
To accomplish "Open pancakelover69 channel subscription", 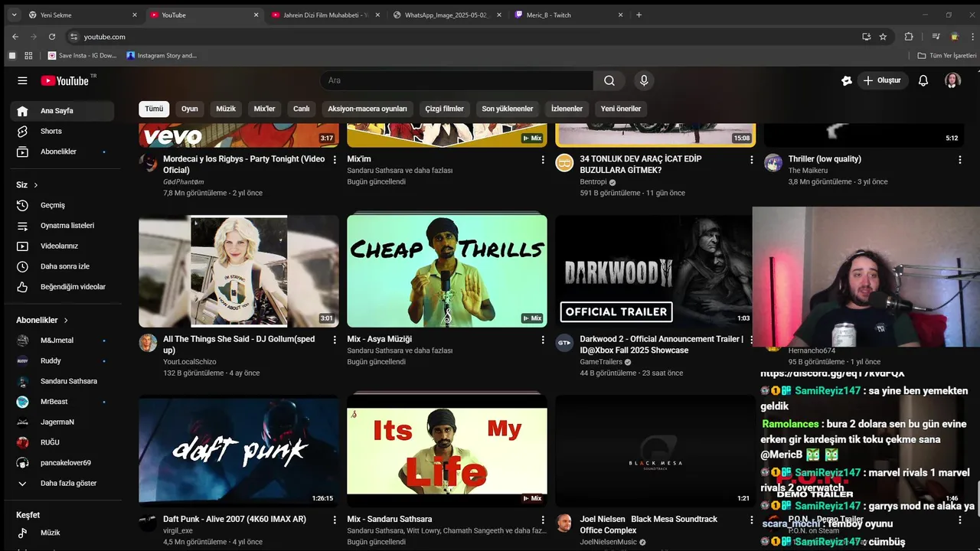I will (x=62, y=463).
